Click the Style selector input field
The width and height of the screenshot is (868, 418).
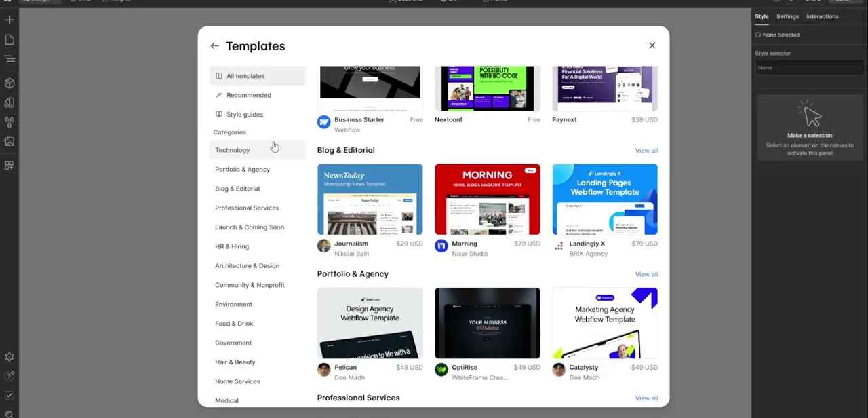point(809,67)
